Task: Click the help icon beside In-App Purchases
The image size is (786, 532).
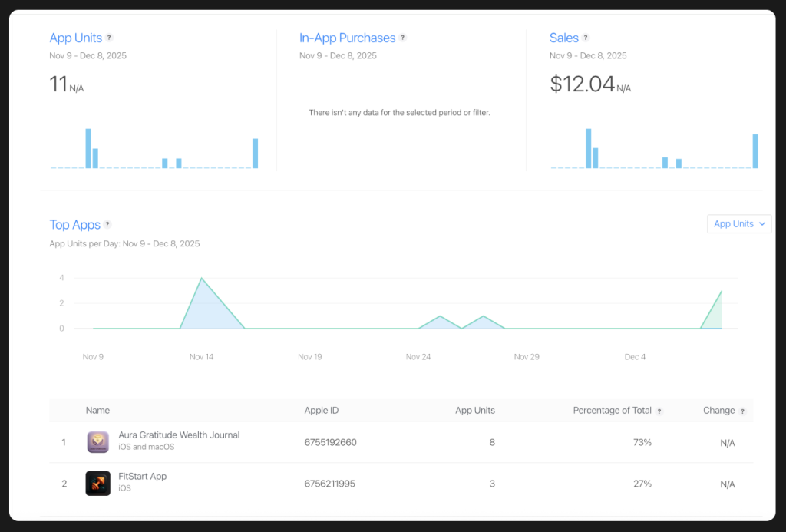Action: [403, 38]
